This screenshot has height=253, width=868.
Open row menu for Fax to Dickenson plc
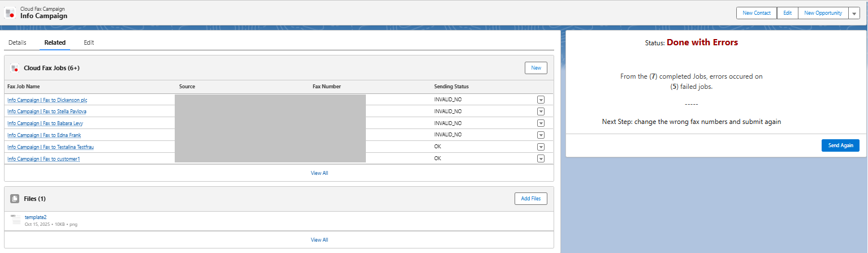[x=541, y=100]
